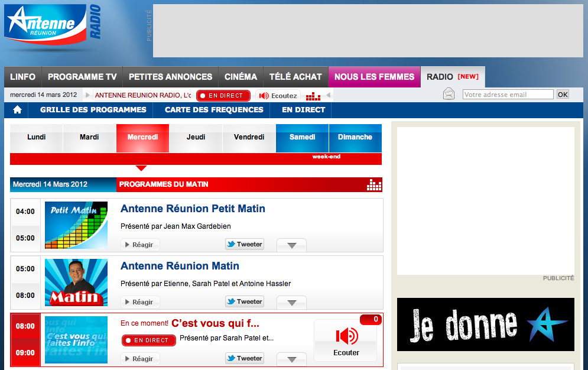Open Antenne Réunion Petit Matin title link
Screen dimensions: 588x370
[193, 209]
